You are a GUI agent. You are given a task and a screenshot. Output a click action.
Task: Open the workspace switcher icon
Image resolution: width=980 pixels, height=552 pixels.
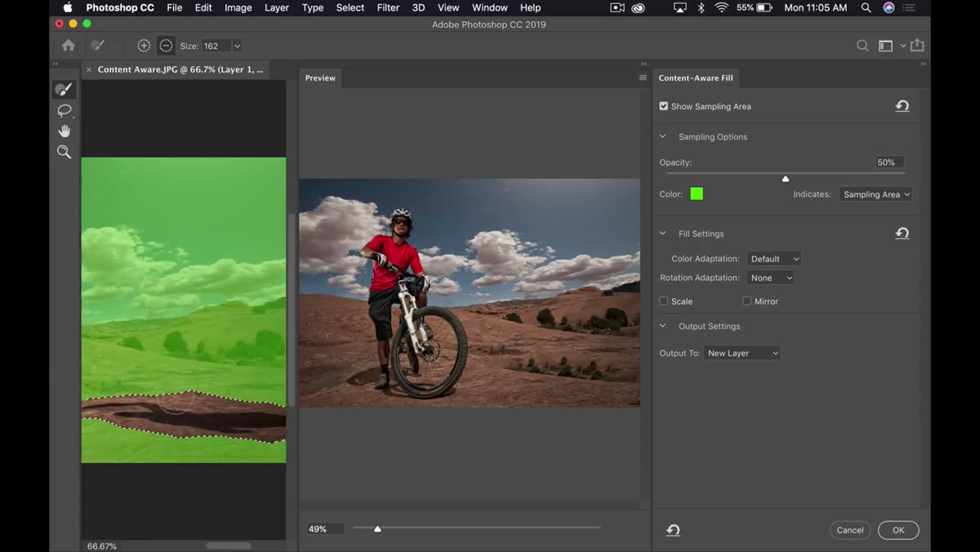click(885, 46)
